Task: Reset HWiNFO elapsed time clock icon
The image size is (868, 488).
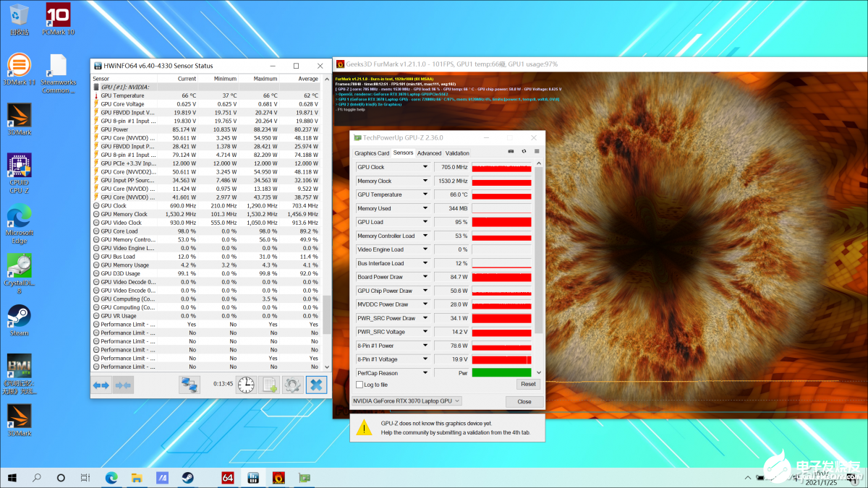Action: [x=246, y=385]
